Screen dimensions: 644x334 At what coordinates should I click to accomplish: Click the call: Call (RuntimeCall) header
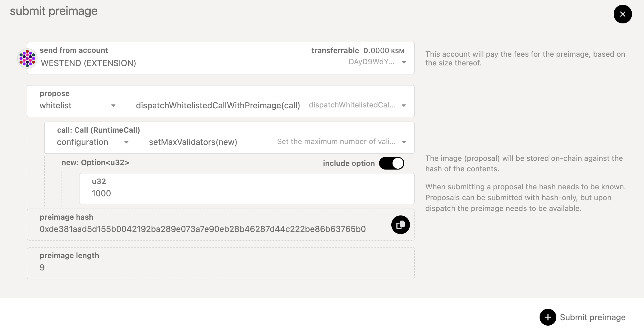click(99, 130)
